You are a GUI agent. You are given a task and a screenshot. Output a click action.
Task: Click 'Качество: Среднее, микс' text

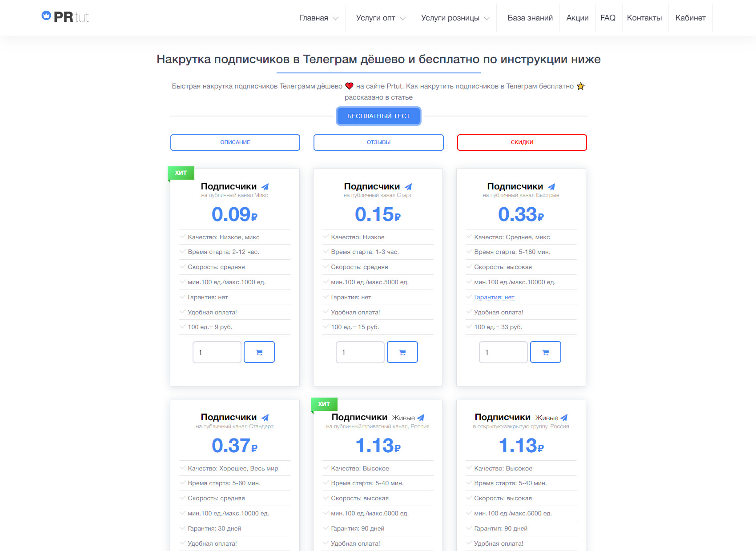click(512, 237)
